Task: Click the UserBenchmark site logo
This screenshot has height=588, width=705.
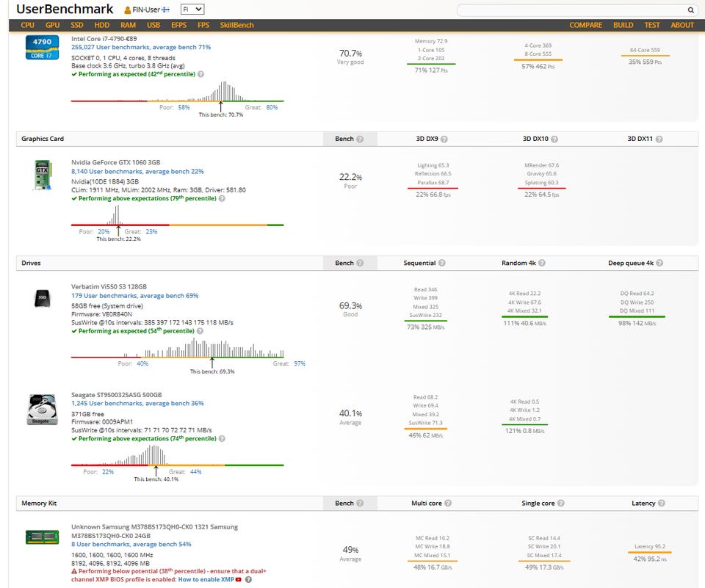Action: click(65, 9)
